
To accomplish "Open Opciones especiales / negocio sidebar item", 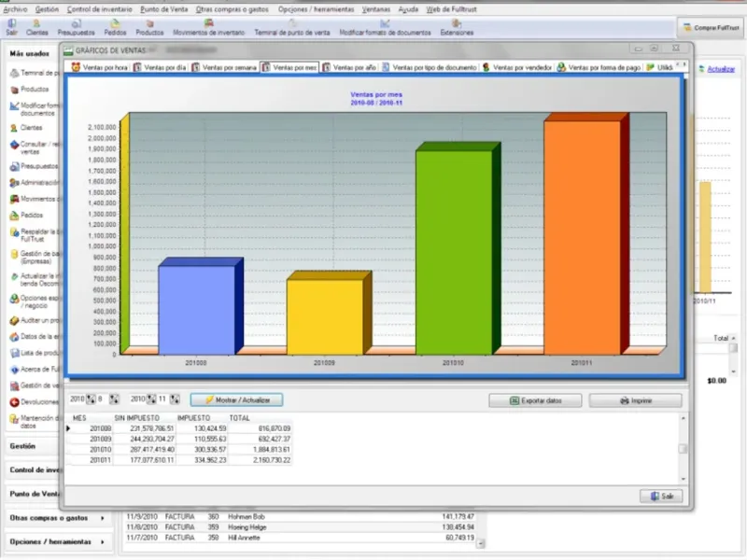I will pos(34,301).
